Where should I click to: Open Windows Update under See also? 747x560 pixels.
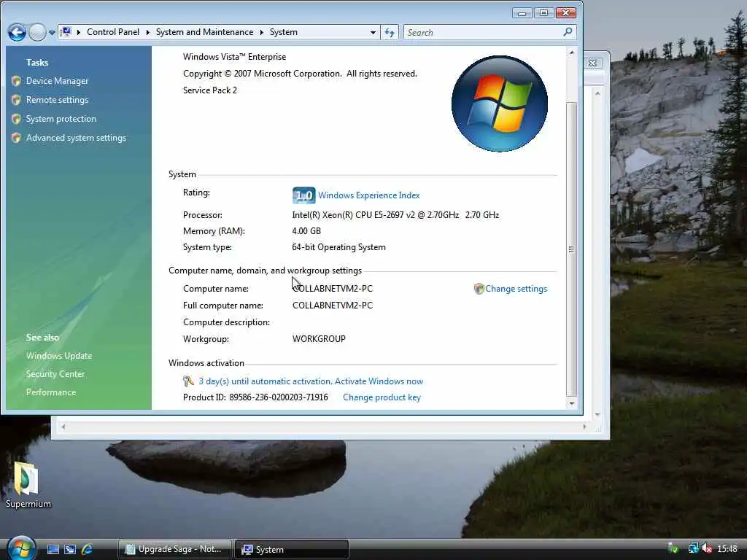coord(59,356)
